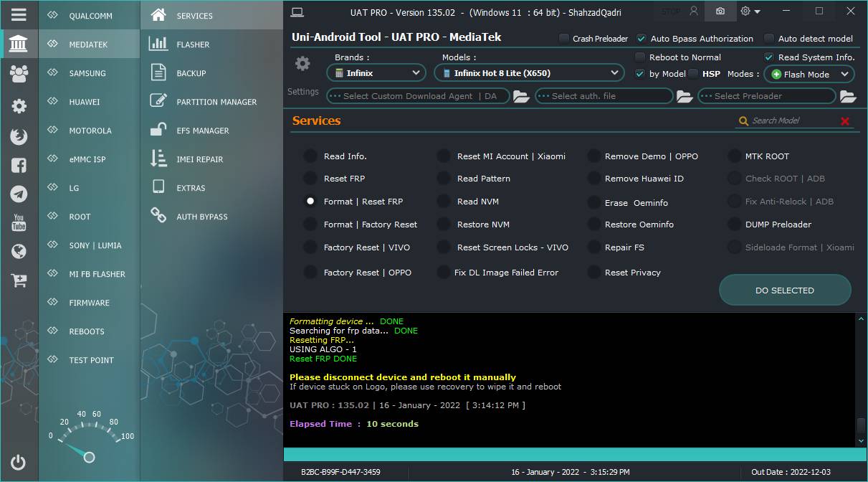Click in the Search Model field
The image size is (868, 482).
(x=793, y=120)
